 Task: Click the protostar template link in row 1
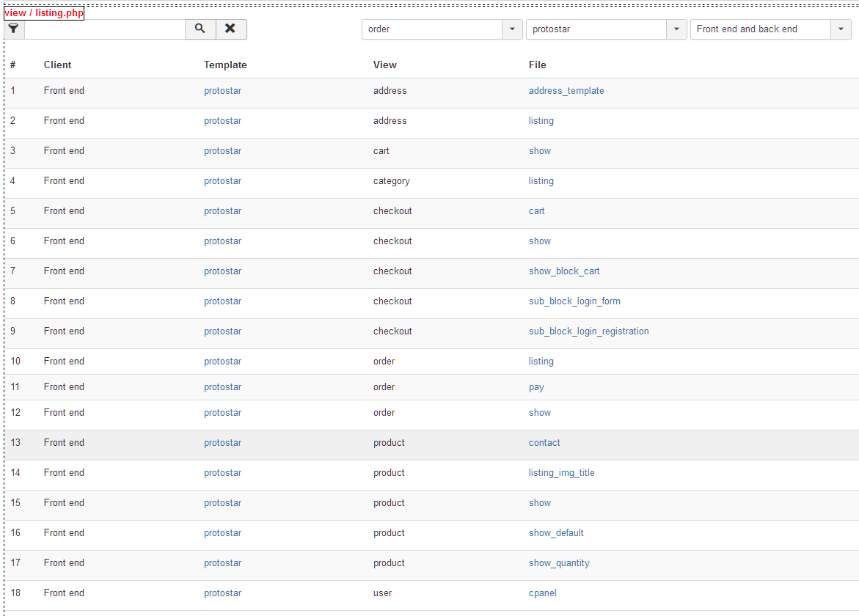click(222, 91)
